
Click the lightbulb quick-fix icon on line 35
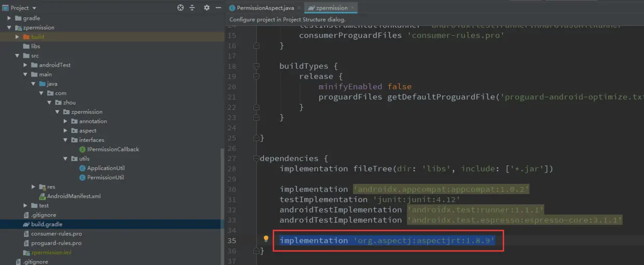click(x=266, y=239)
